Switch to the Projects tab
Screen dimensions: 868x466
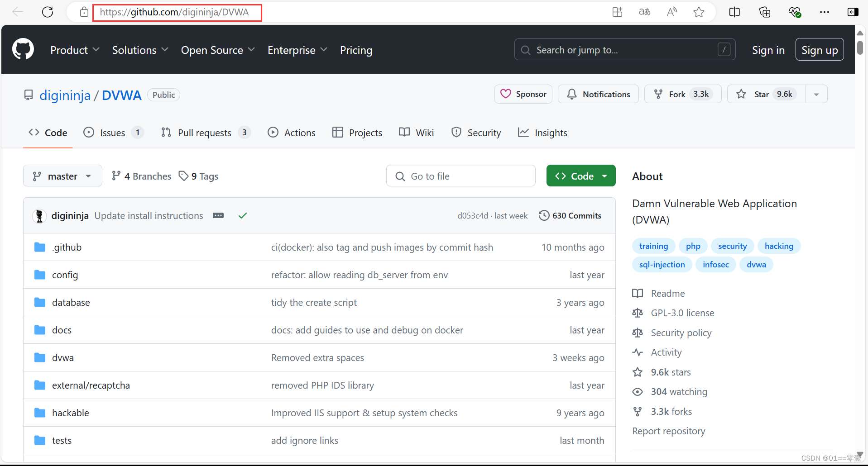tap(357, 133)
